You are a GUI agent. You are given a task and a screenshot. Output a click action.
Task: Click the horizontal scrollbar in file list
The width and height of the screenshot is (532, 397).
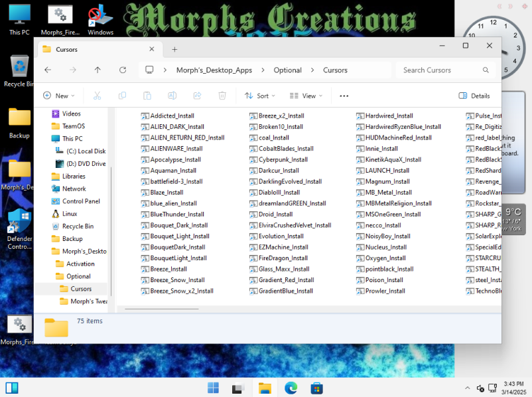click(x=161, y=309)
